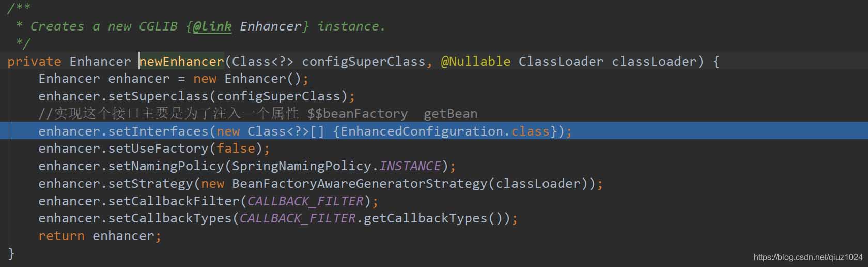
Task: Click BeanFactoryAwareGeneratorStrategy constructor call
Action: click(360, 184)
